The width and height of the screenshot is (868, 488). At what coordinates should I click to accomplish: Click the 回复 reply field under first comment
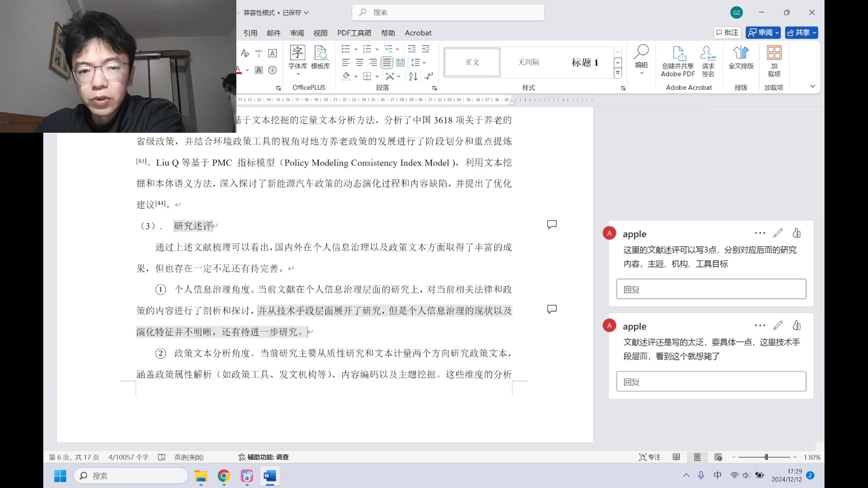pos(711,289)
